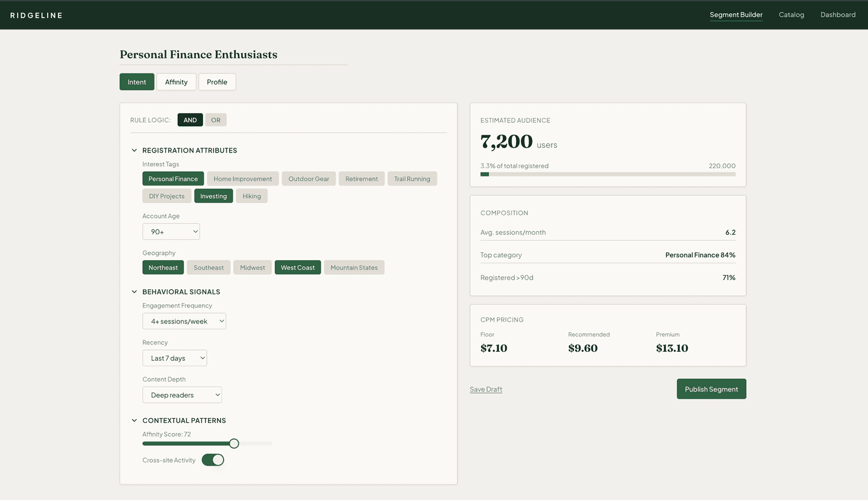Image resolution: width=868 pixels, height=500 pixels.
Task: Publish the Personal Finance Enthusiasts segment
Action: (x=711, y=389)
